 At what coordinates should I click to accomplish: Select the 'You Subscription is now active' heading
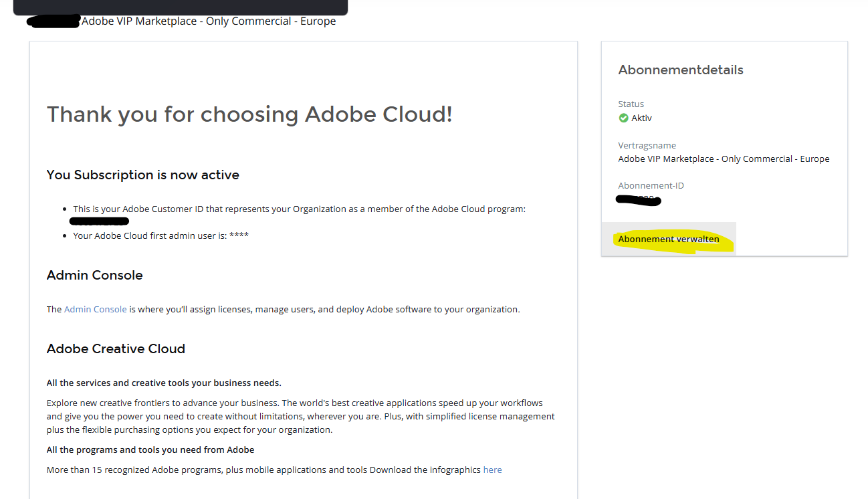pos(142,175)
